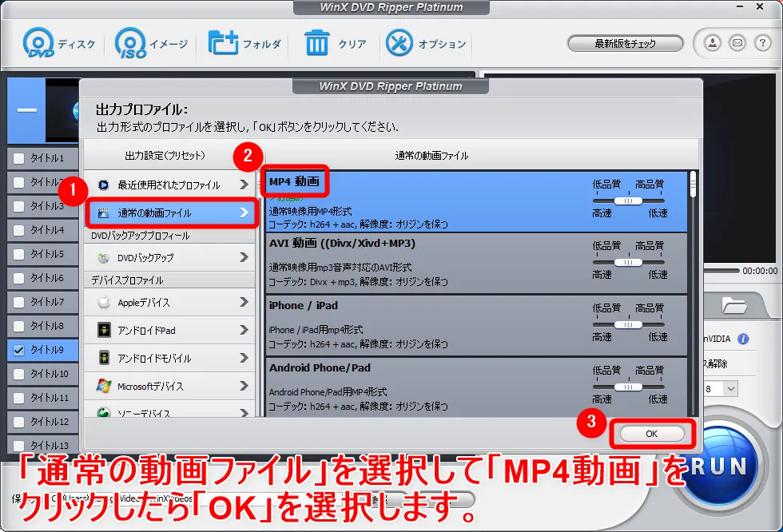This screenshot has height=532, width=783.
Task: Click the 通常の動画ファイル panel header
Action: pyautogui.click(x=431, y=156)
